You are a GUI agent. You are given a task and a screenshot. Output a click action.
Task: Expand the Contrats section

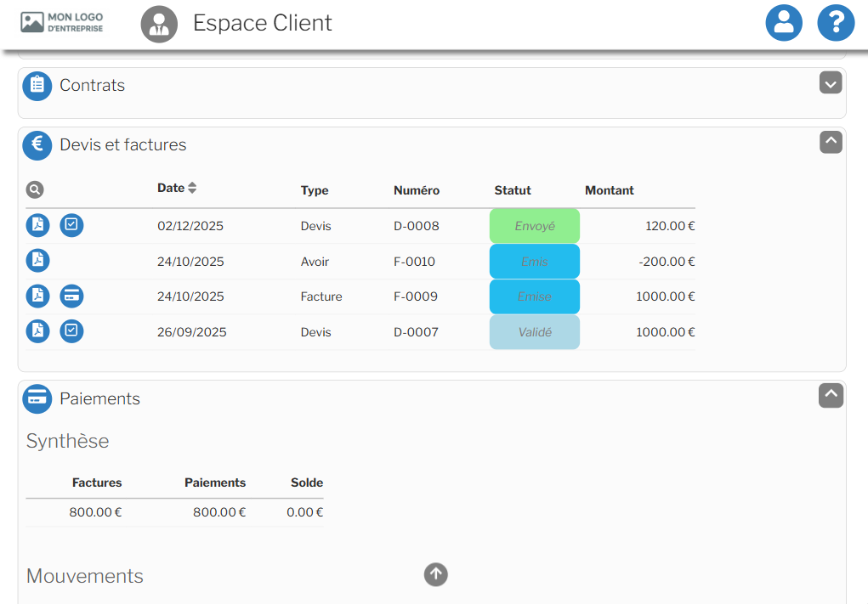pyautogui.click(x=831, y=83)
